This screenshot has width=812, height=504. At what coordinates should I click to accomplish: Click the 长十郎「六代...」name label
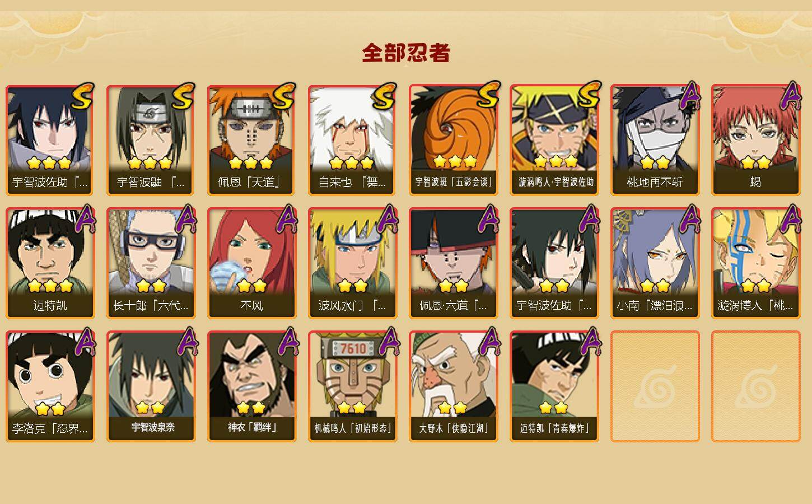point(151,306)
